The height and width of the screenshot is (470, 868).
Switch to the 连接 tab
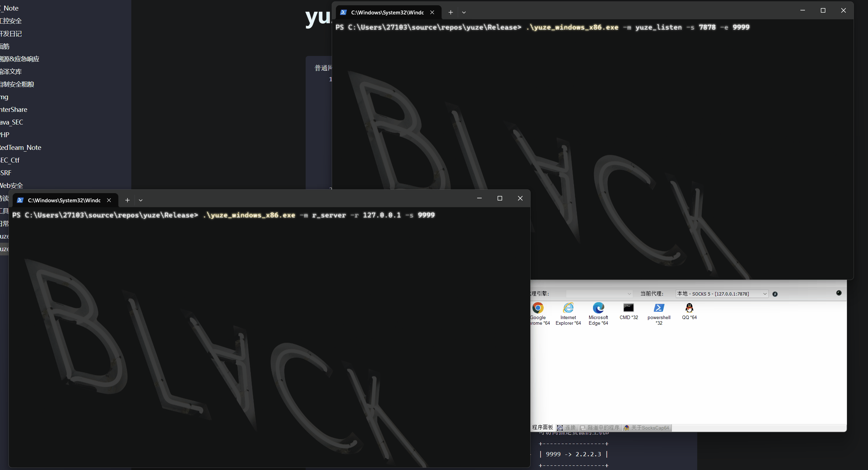click(566, 427)
